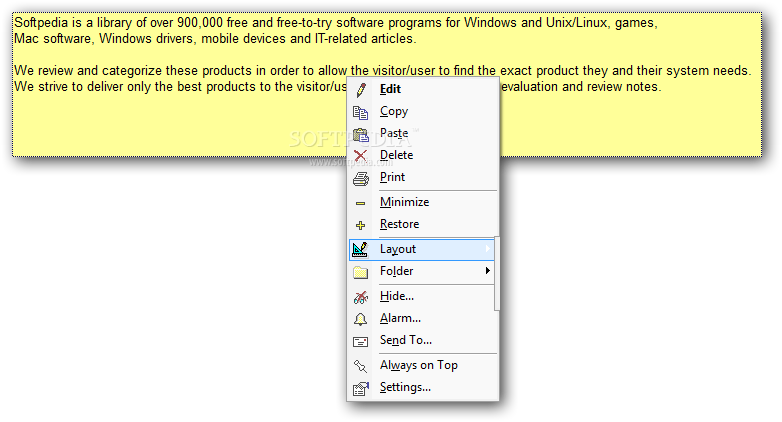Click the printer icon
The height and width of the screenshot is (422, 782).
coord(361,178)
